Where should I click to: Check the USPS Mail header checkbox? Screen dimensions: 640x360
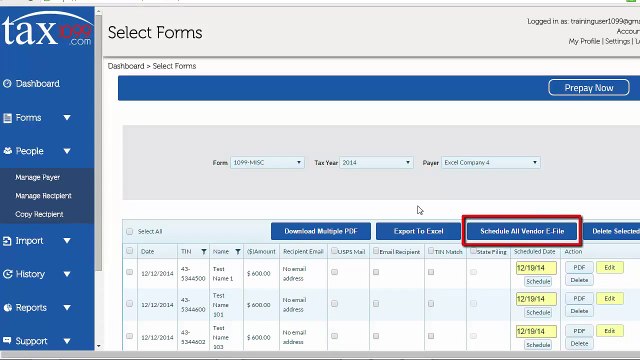click(334, 251)
